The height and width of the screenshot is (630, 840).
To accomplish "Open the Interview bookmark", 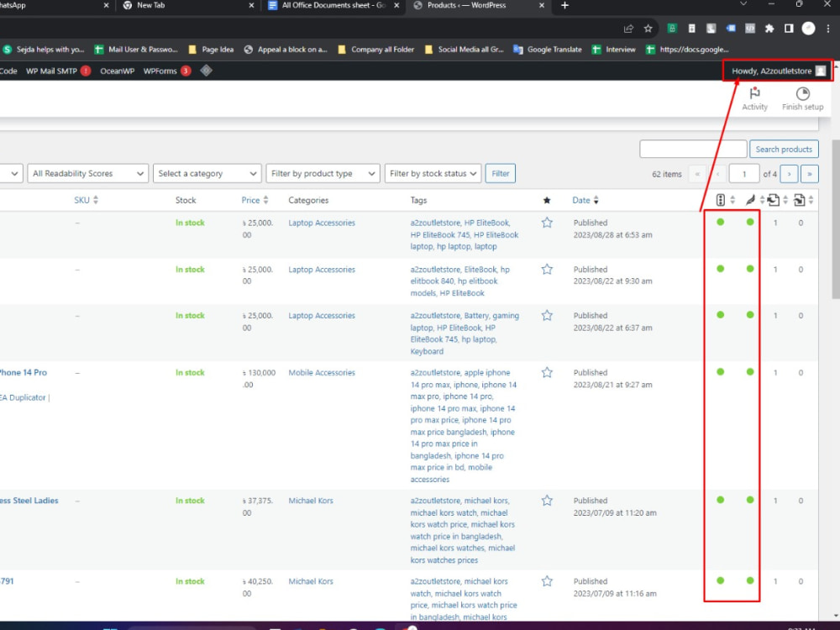I will pyautogui.click(x=614, y=50).
